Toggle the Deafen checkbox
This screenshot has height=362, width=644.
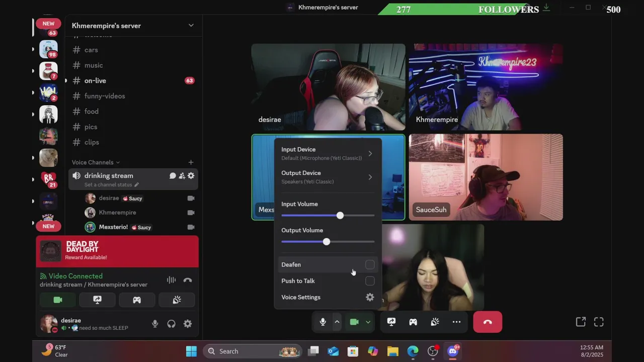(370, 264)
